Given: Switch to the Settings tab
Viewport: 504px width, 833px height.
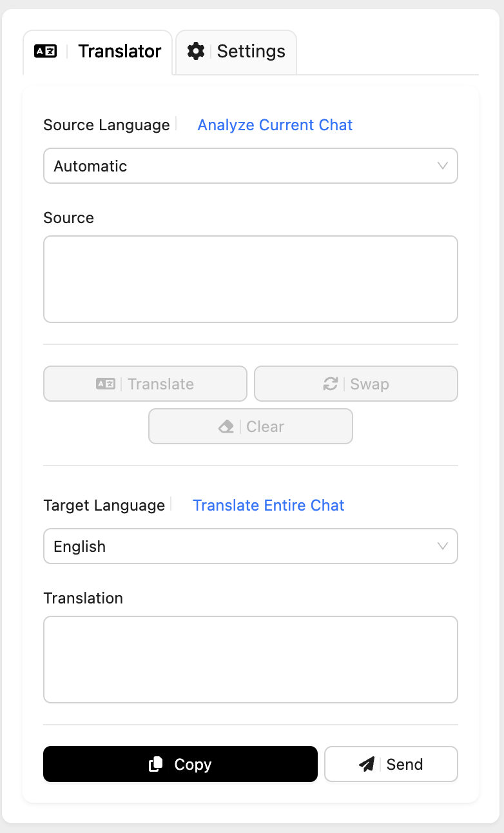Looking at the screenshot, I should pos(236,51).
